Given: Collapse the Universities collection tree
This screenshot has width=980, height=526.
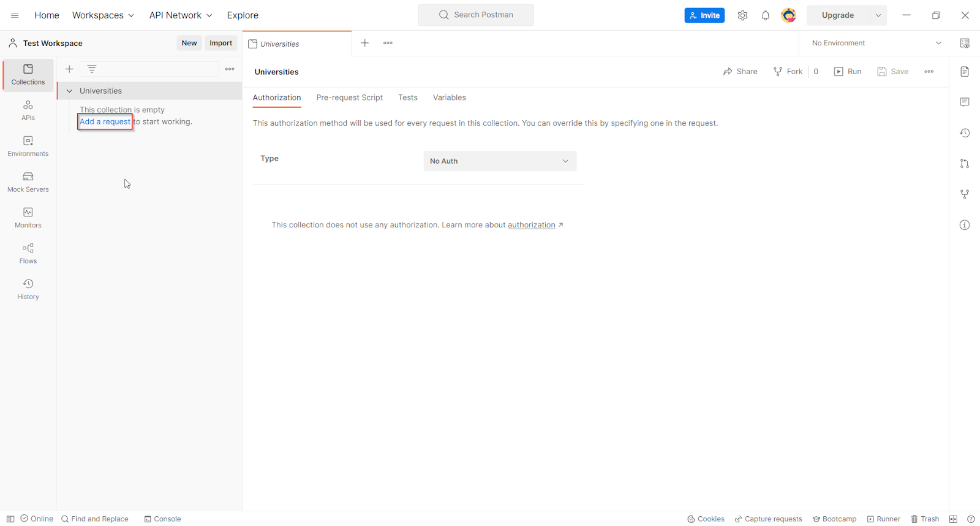Looking at the screenshot, I should pyautogui.click(x=69, y=91).
